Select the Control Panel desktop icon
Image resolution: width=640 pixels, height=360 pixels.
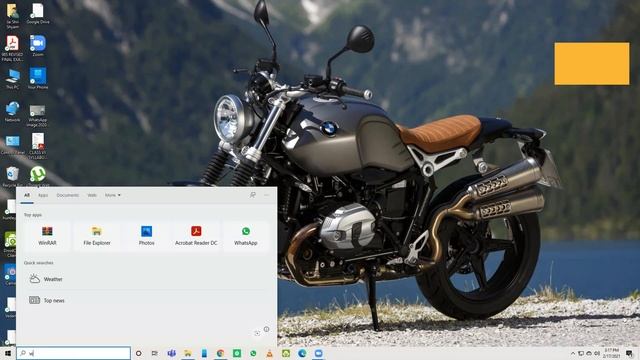click(12, 144)
